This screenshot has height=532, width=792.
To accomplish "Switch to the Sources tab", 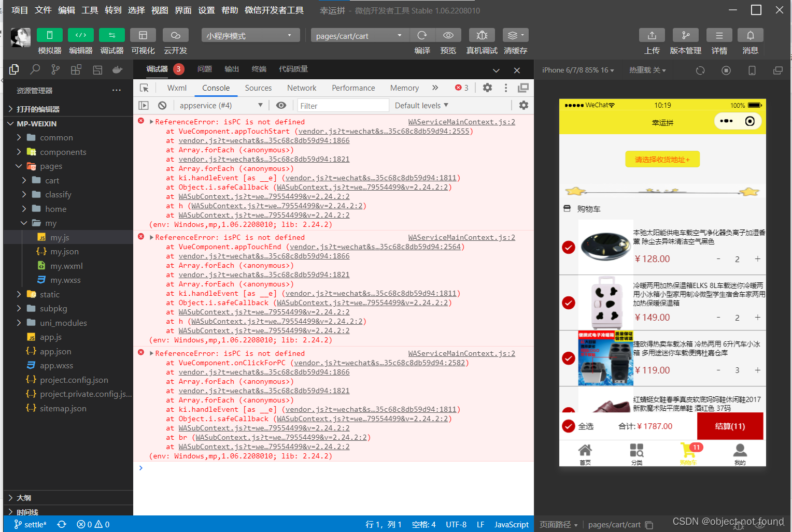I will point(258,88).
